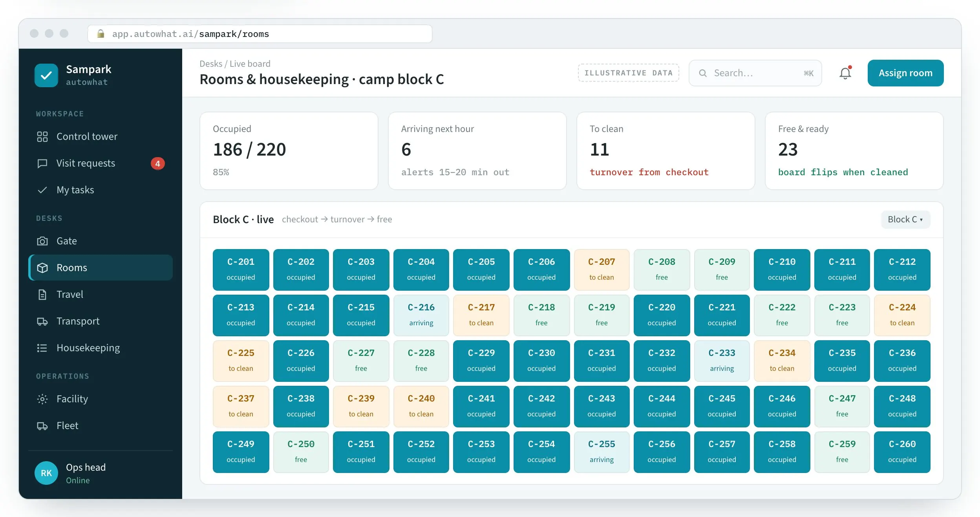Click the Arriving next hour card

477,151
